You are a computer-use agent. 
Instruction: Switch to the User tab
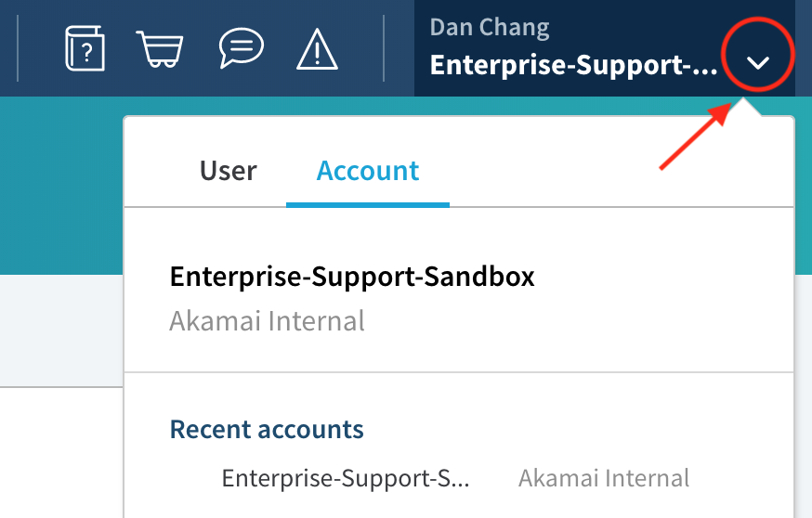click(228, 171)
